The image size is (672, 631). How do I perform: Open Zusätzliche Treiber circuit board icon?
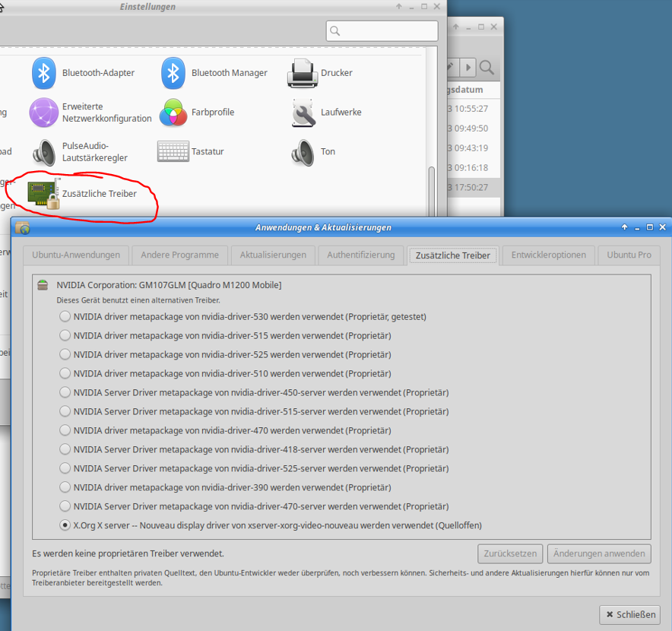click(x=44, y=194)
